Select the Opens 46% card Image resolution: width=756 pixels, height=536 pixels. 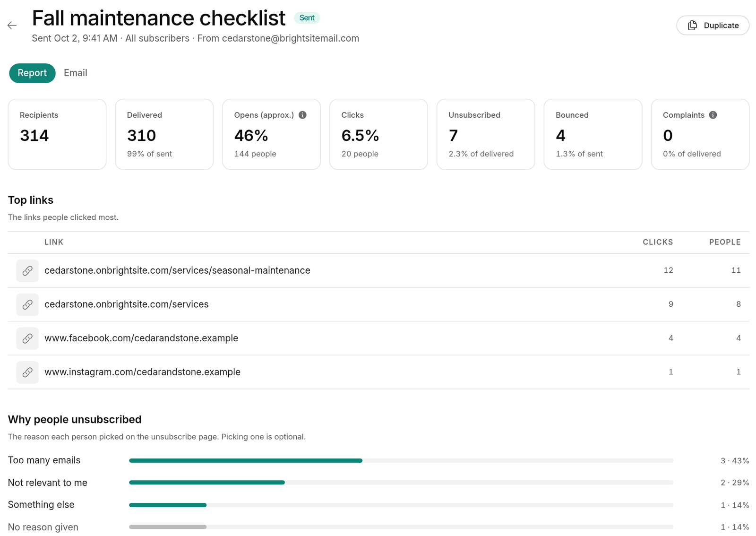click(271, 134)
